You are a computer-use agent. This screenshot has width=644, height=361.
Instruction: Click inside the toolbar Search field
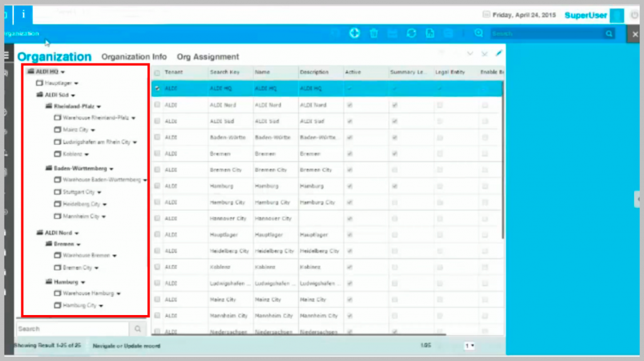[548, 34]
